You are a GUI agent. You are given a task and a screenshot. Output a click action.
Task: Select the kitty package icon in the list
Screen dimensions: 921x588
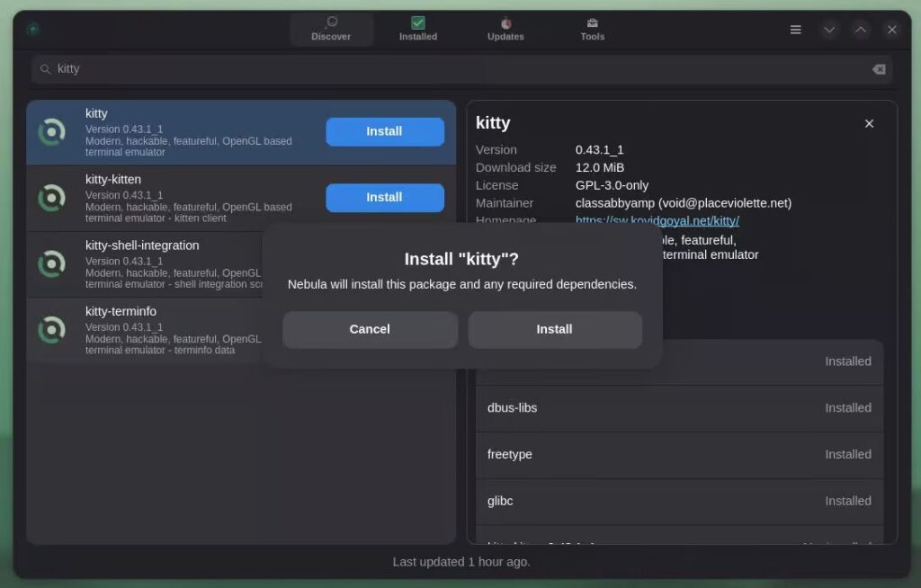coord(52,132)
